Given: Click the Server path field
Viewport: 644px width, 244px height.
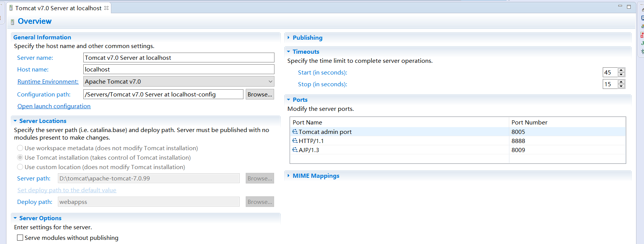Looking at the screenshot, I should pyautogui.click(x=148, y=178).
